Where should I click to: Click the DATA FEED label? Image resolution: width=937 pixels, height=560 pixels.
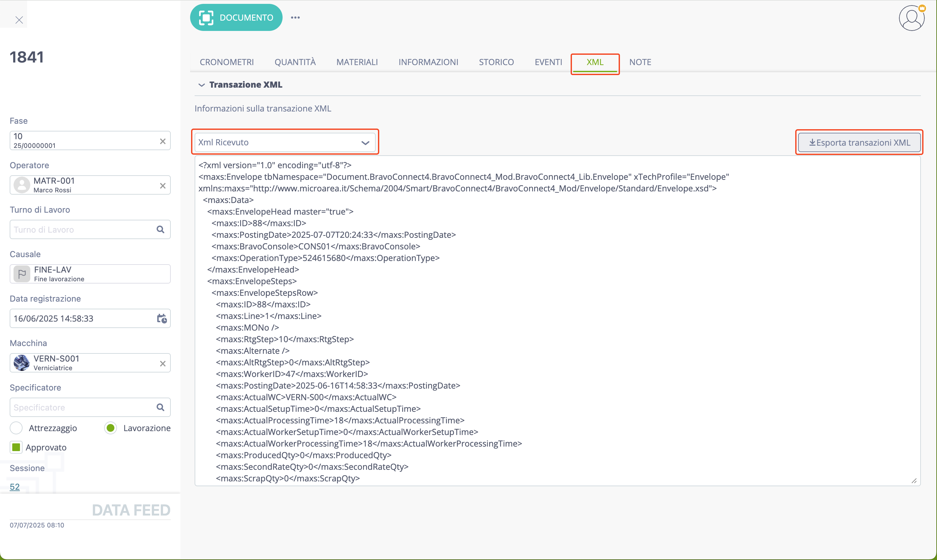[131, 510]
